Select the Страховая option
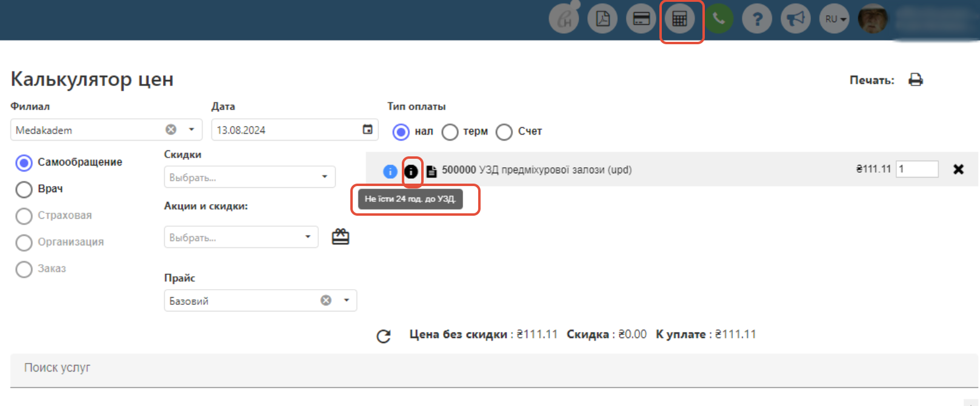This screenshot has height=406, width=980. tap(24, 216)
